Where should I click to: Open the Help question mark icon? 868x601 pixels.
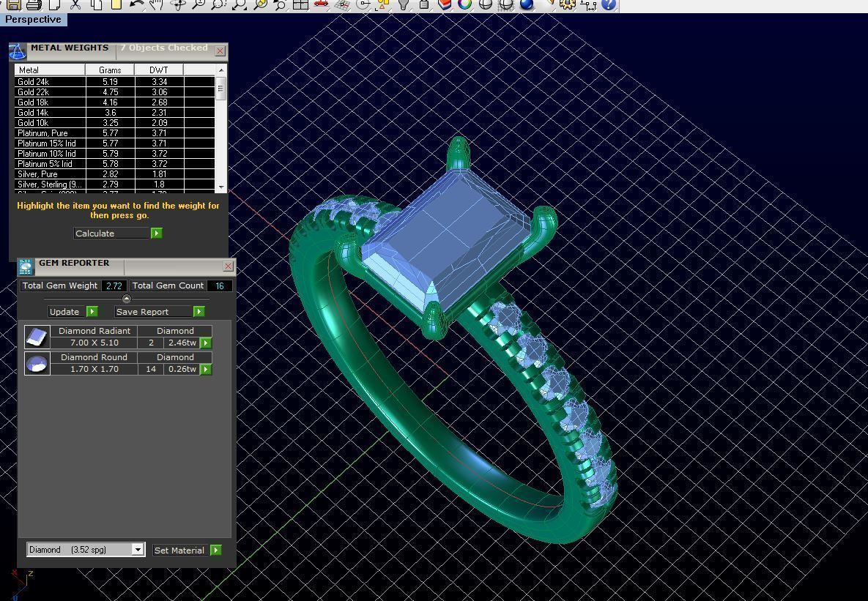[x=609, y=4]
